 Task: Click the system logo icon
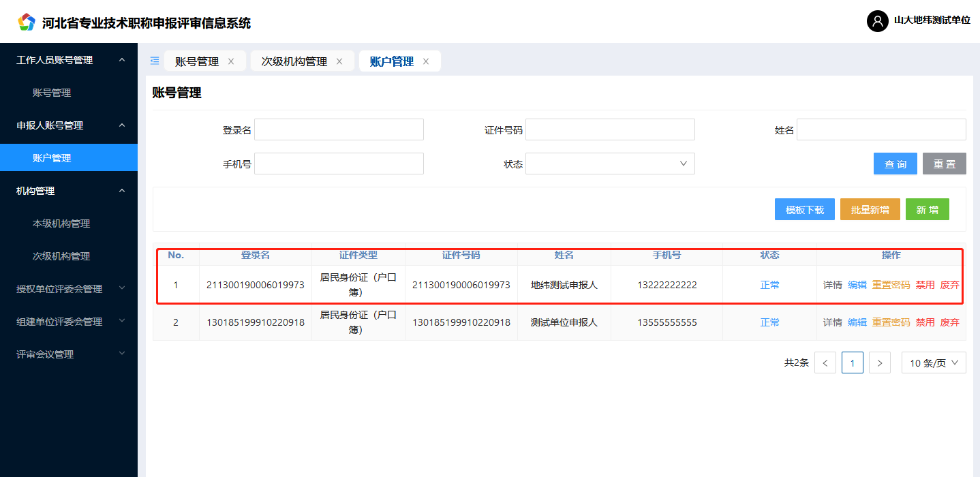(26, 22)
